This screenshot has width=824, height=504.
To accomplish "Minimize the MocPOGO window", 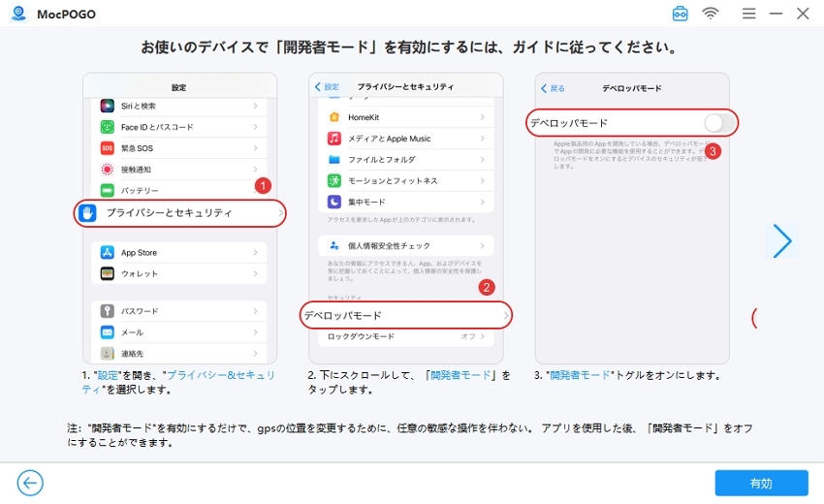I will [776, 14].
